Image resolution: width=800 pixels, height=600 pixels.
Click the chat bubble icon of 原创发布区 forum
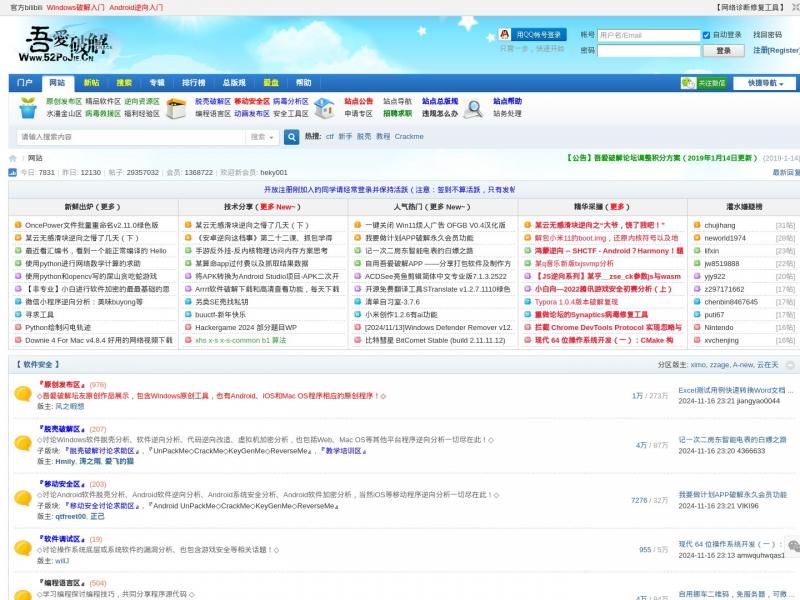pyautogui.click(x=23, y=394)
